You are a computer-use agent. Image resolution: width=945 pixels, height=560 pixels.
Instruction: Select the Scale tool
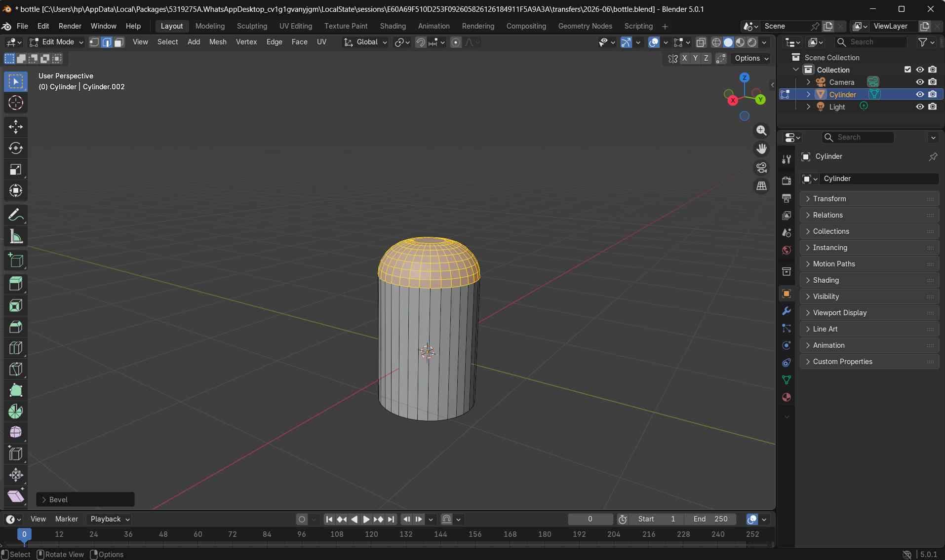(16, 170)
